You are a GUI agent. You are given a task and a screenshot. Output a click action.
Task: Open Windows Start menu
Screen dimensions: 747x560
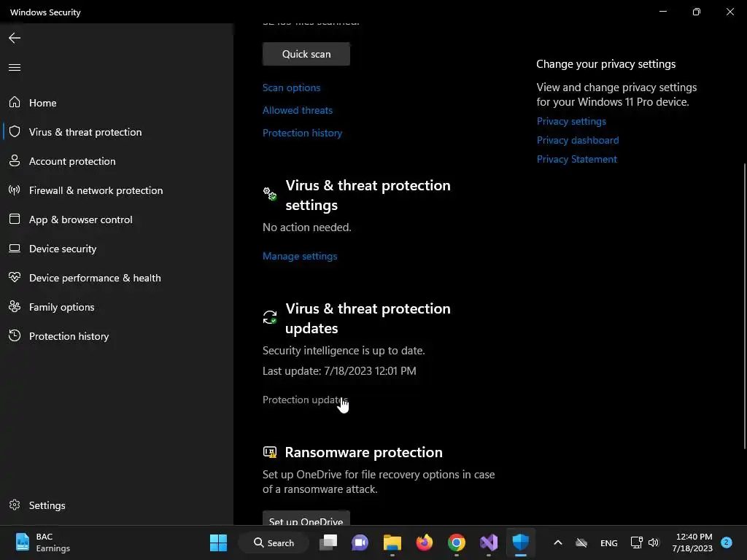coord(218,542)
